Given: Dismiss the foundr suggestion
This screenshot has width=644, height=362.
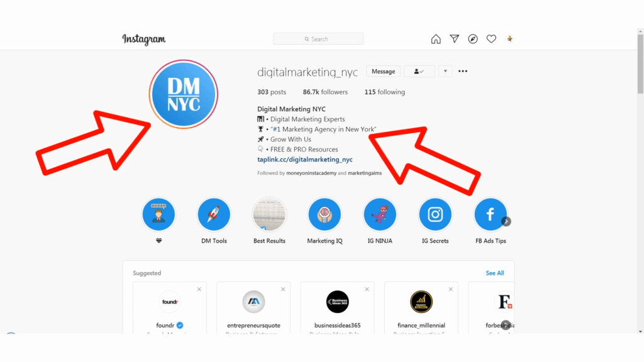Looking at the screenshot, I should 199,289.
